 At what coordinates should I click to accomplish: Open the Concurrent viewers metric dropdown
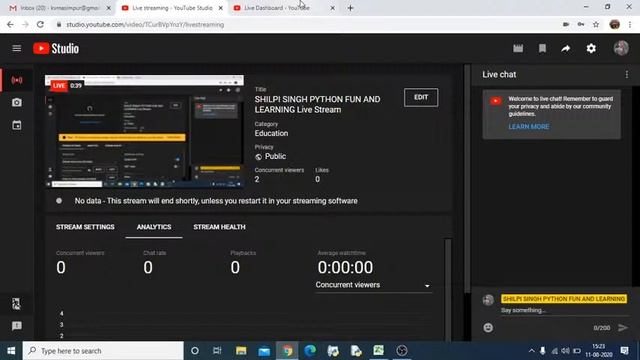373,285
